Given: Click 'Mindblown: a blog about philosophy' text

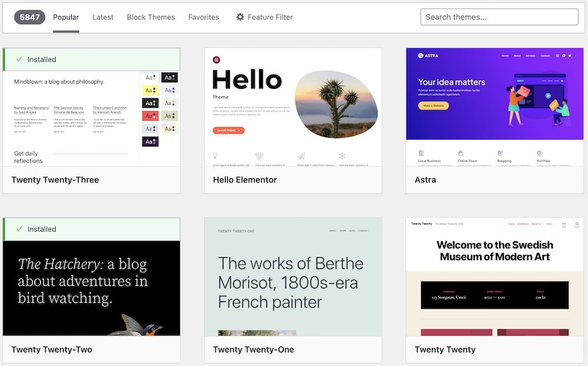Looking at the screenshot, I should coord(59,81).
